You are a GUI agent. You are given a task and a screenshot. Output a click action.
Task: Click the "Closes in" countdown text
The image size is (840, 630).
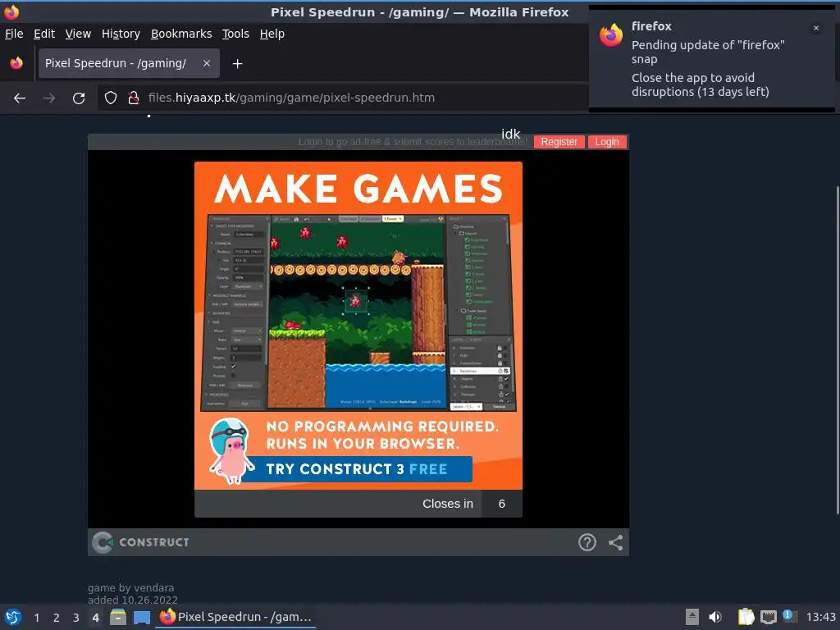[x=448, y=504]
